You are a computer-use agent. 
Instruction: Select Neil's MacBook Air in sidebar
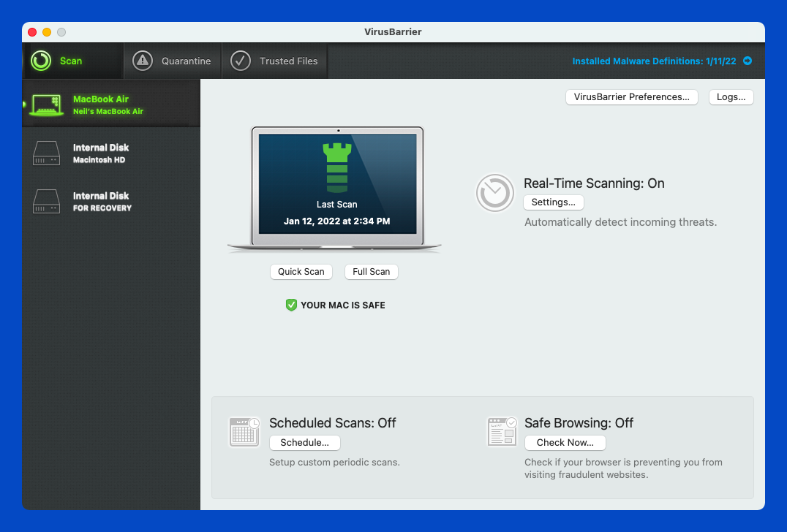tap(111, 104)
